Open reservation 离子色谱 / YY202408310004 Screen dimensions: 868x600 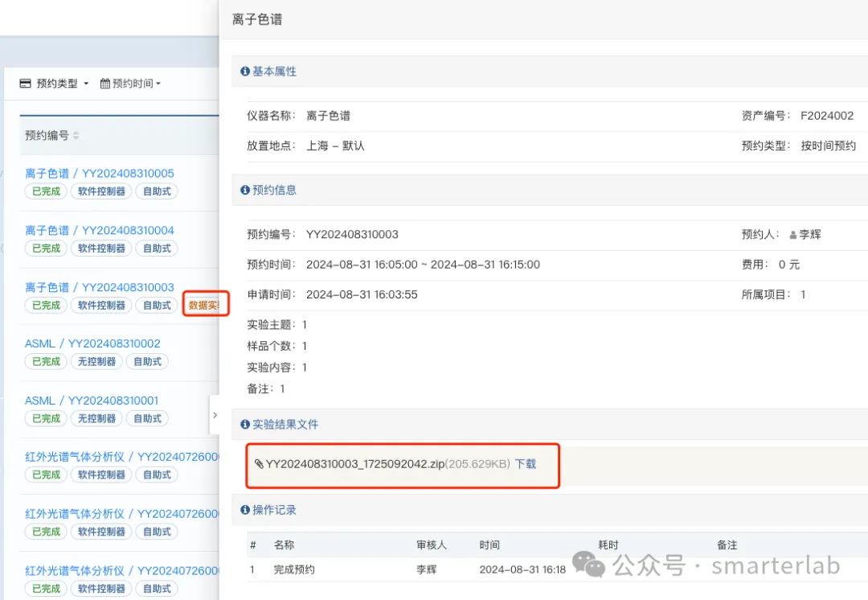pos(100,231)
